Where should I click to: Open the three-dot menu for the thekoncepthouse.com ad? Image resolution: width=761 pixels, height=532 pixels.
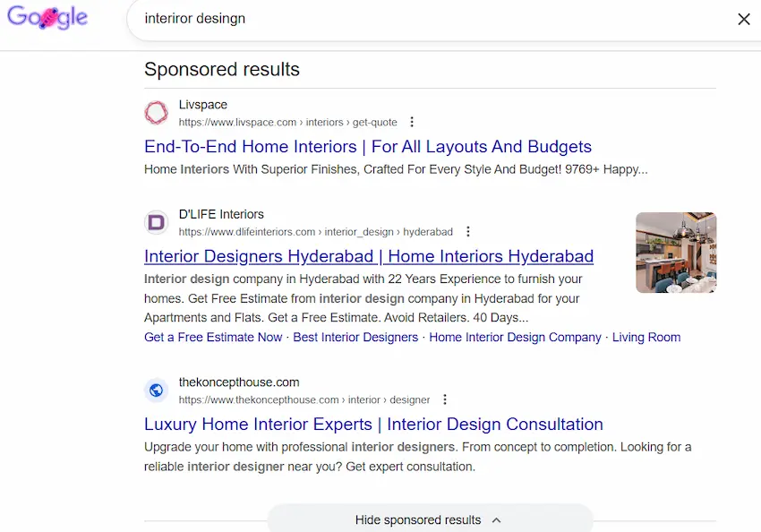(x=445, y=399)
